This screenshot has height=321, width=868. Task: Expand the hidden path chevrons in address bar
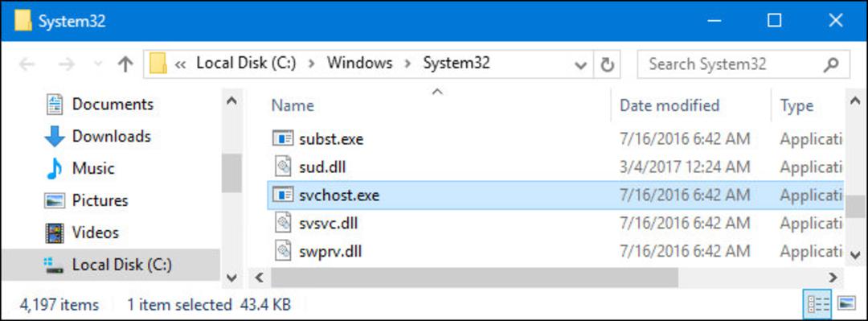(180, 64)
